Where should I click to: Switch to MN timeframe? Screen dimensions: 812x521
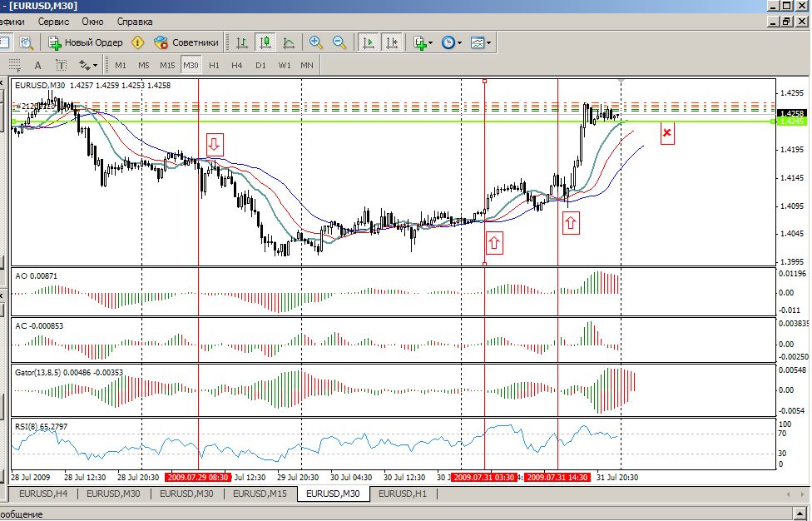(307, 65)
